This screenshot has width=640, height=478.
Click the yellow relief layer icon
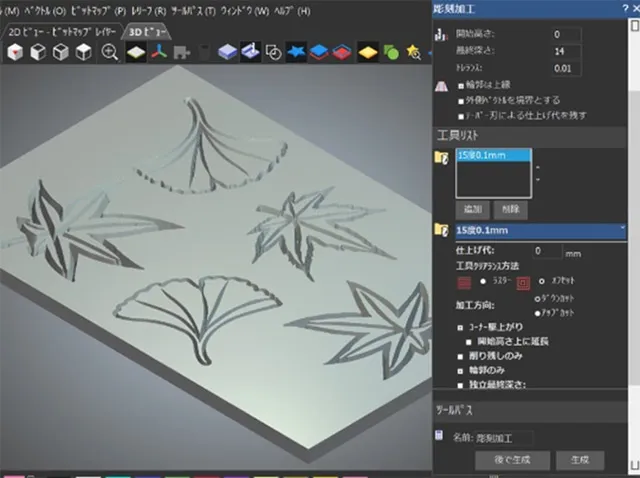click(x=366, y=52)
